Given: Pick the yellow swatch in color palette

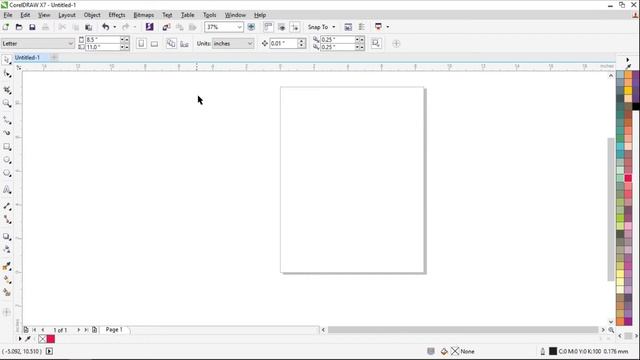Looking at the screenshot, I should pos(628,90).
